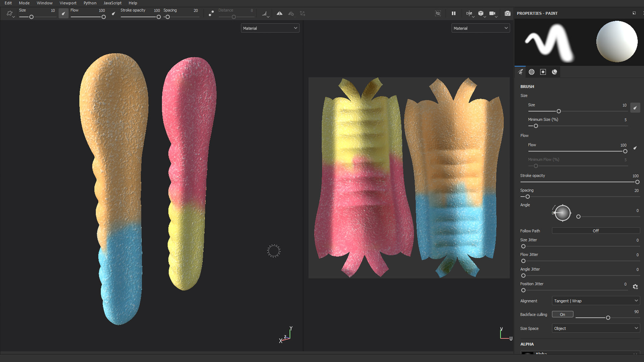
Task: Open the Material properties sphere tab icon
Action: point(554,72)
